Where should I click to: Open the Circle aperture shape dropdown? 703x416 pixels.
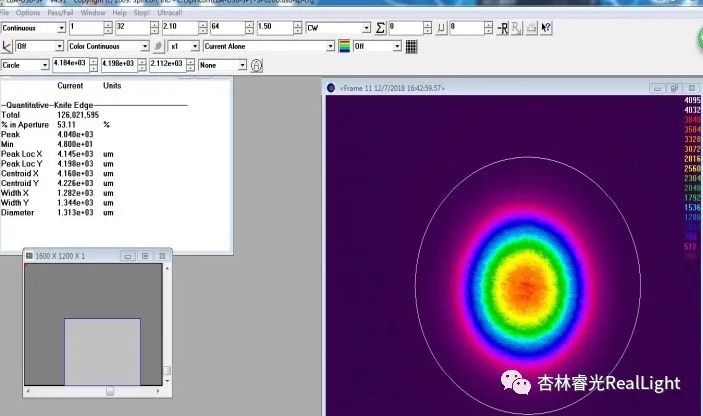pos(45,65)
